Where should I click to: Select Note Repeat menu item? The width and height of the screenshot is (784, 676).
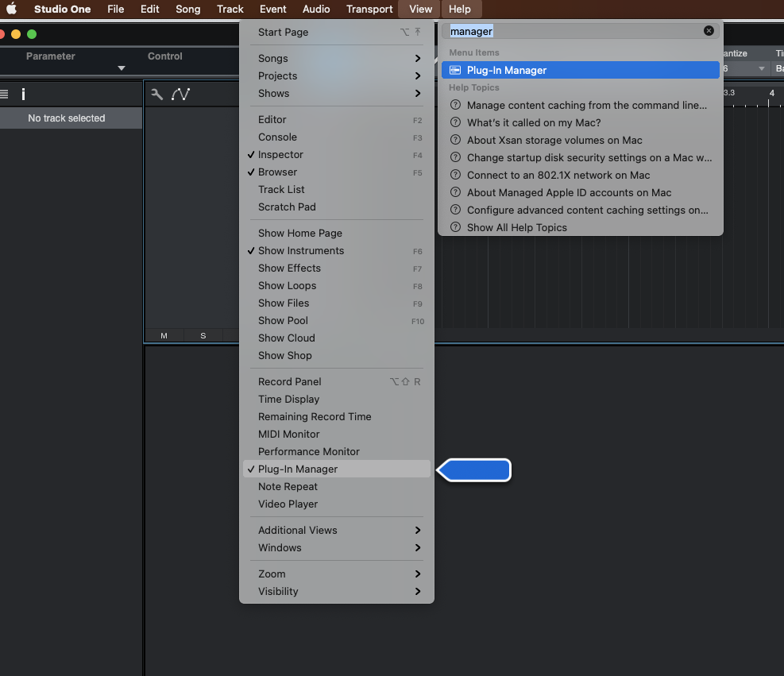coord(337,486)
